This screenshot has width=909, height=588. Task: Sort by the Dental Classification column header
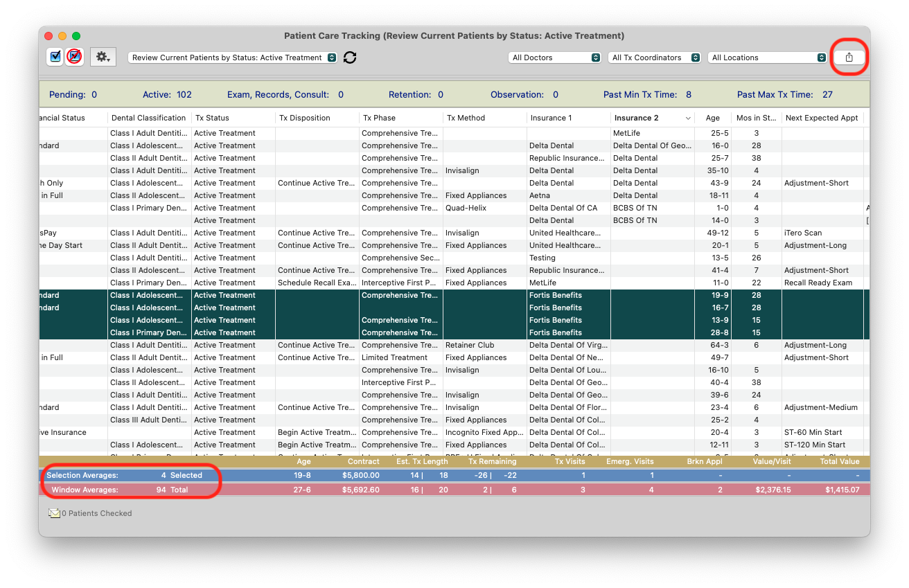(x=148, y=118)
